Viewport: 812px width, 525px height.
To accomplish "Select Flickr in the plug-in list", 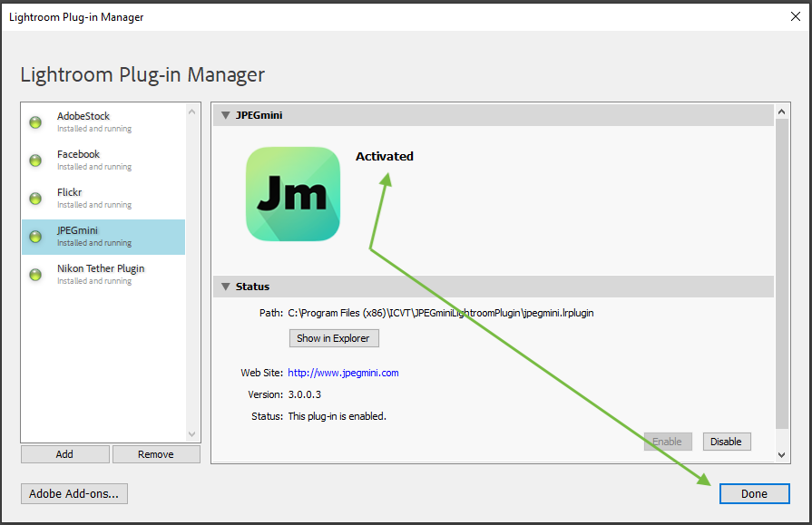I will (x=103, y=199).
